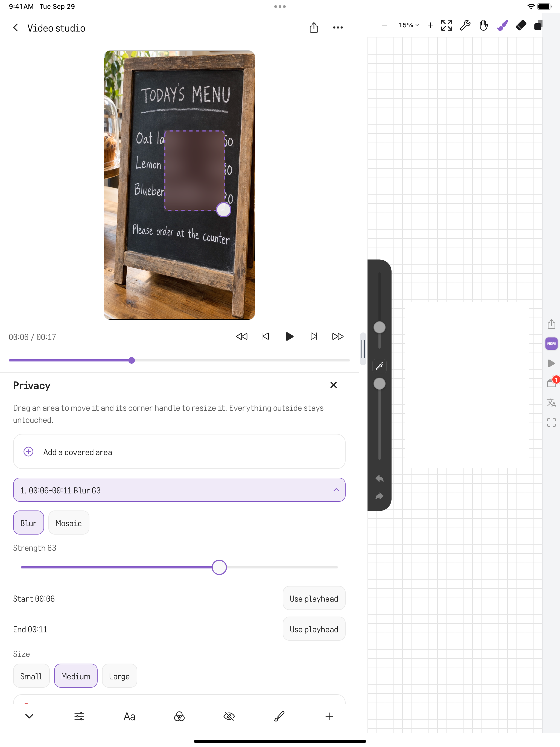Open the more options ellipsis menu
The image size is (560, 747).
[338, 28]
